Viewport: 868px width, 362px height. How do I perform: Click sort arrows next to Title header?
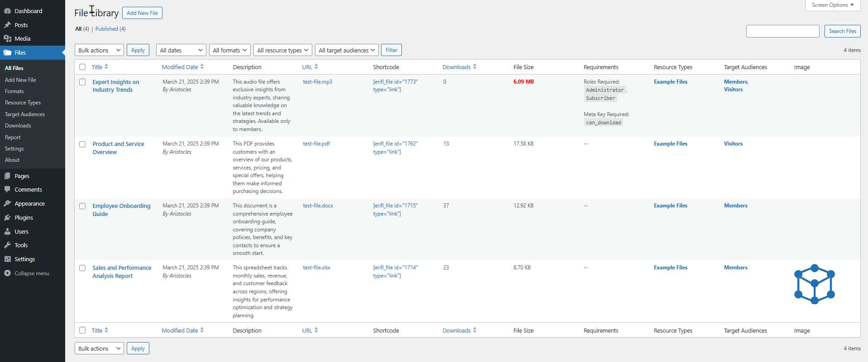pos(106,67)
